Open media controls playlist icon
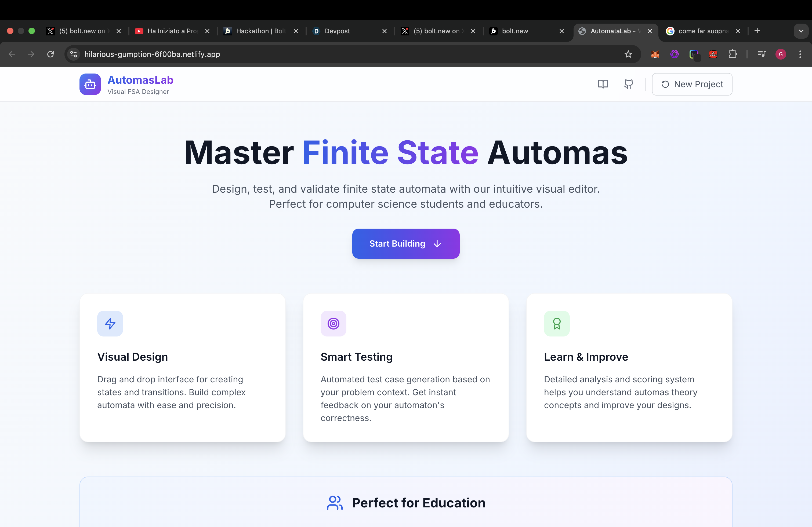The image size is (812, 527). [x=761, y=54]
